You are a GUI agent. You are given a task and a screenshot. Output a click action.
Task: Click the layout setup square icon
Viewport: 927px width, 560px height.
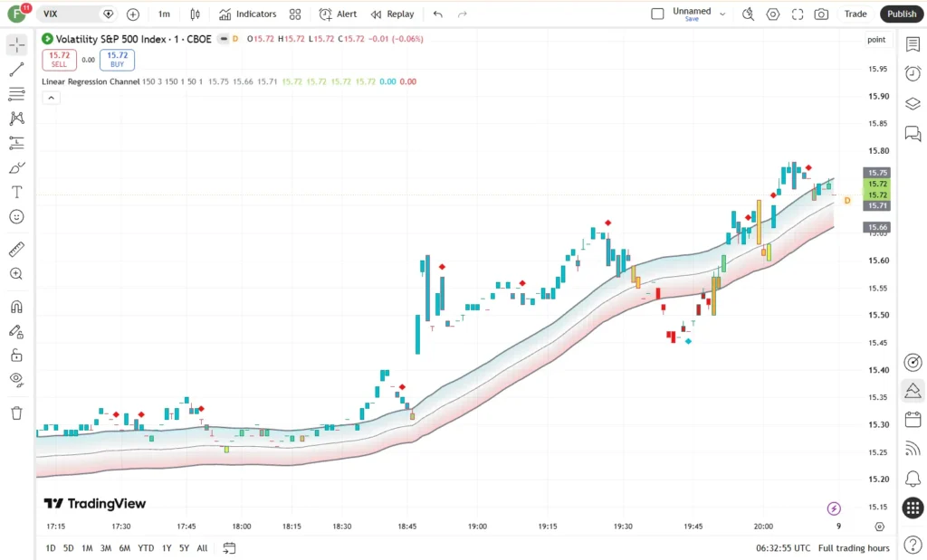(657, 14)
